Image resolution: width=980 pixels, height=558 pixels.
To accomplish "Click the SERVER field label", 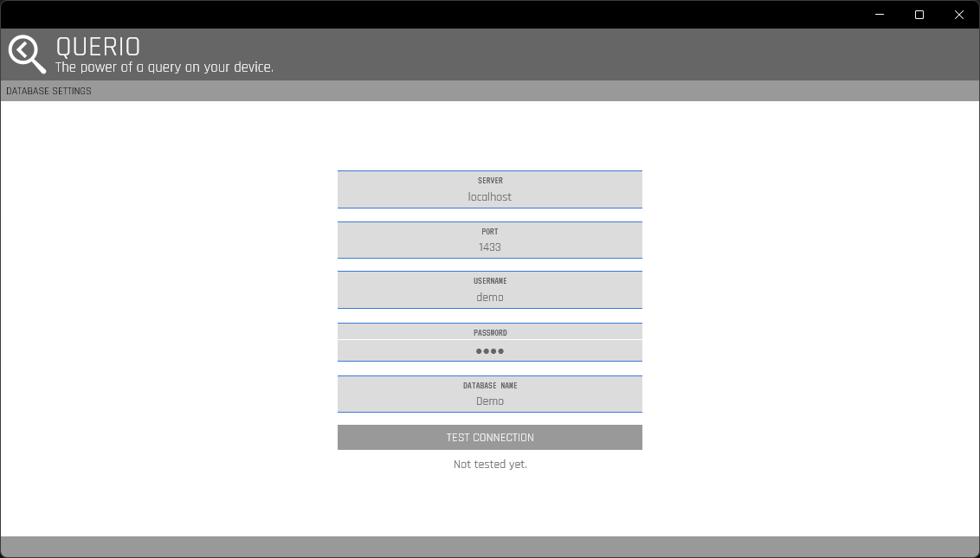I will coord(490,181).
